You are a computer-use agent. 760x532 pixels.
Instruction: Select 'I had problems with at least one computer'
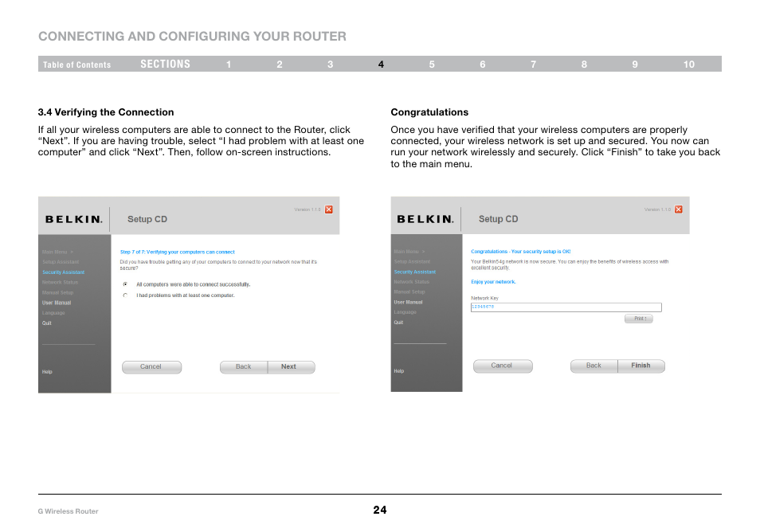126,295
